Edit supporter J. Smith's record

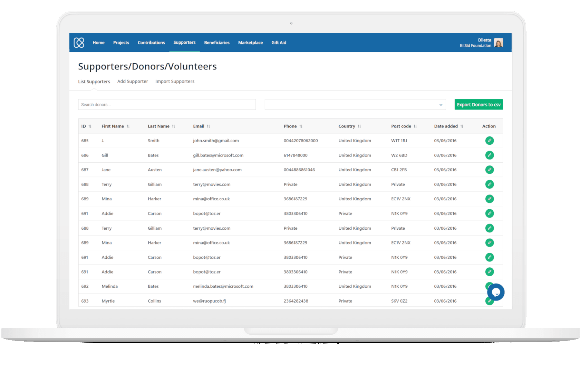[x=489, y=141]
